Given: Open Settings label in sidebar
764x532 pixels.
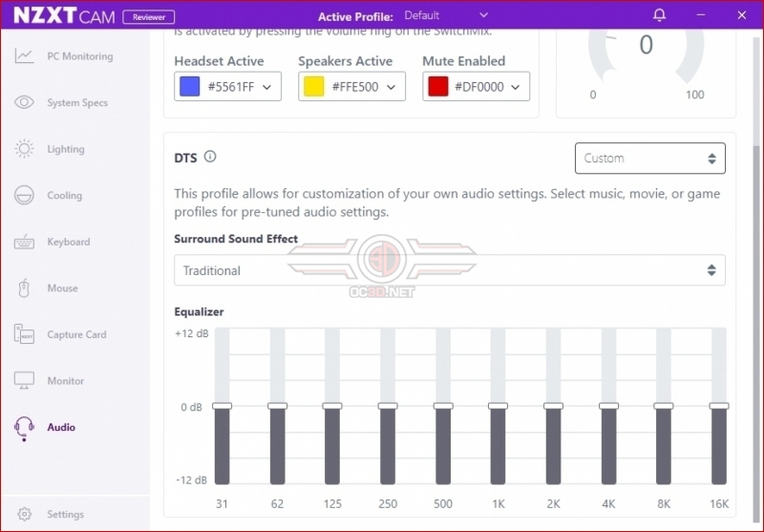Looking at the screenshot, I should point(65,514).
